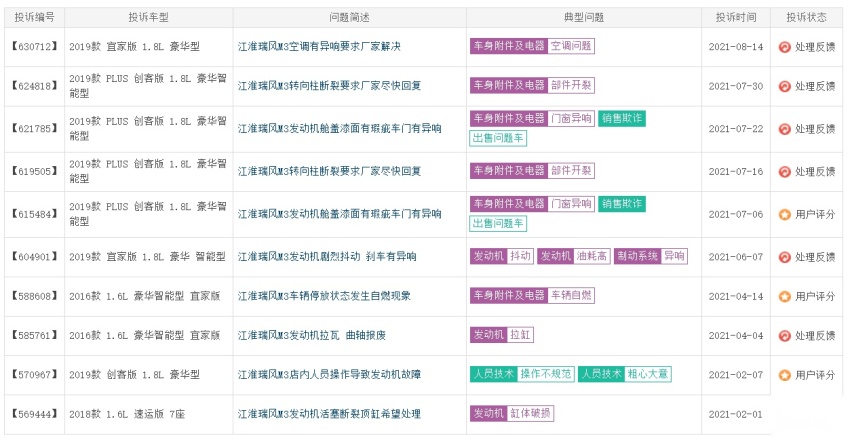Click the 处理反馈 icon beside date 2021-07-16
This screenshot has height=442, width=852.
(784, 171)
